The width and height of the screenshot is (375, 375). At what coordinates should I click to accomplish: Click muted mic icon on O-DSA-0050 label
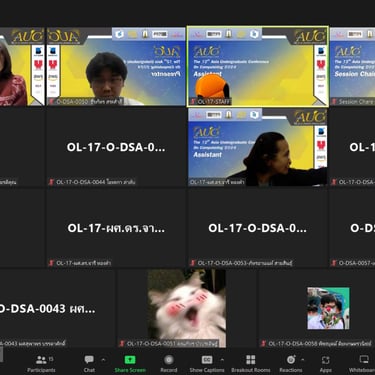click(x=51, y=101)
